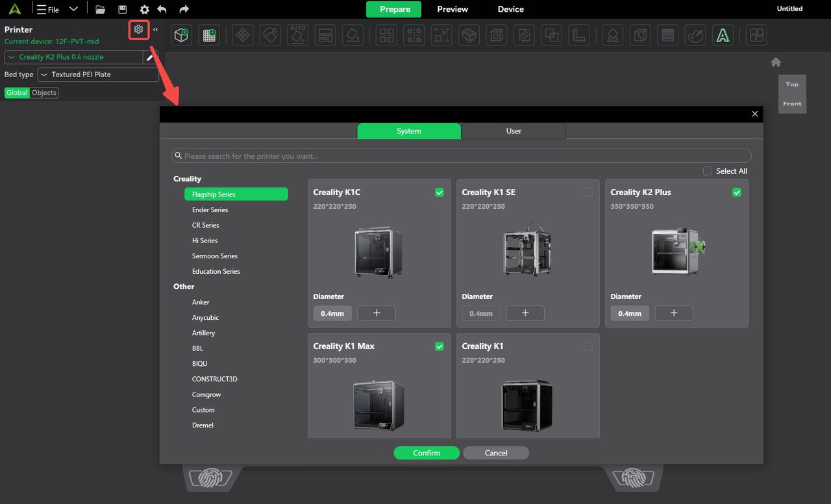Switch to the Prepare tab

pyautogui.click(x=395, y=9)
